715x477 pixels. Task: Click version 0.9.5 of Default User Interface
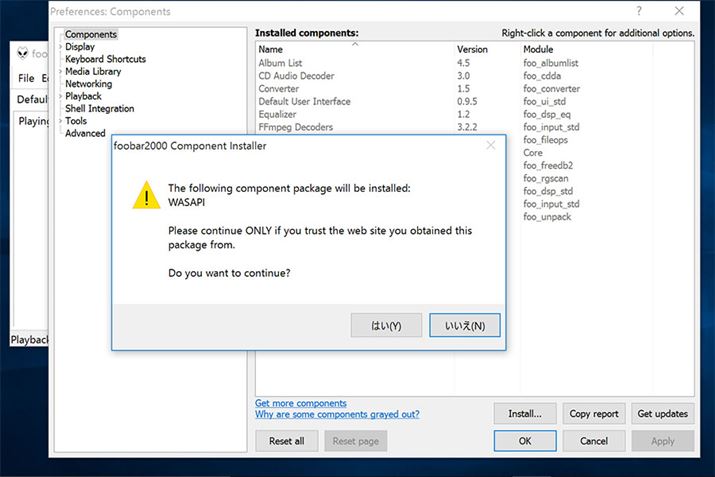coord(467,101)
